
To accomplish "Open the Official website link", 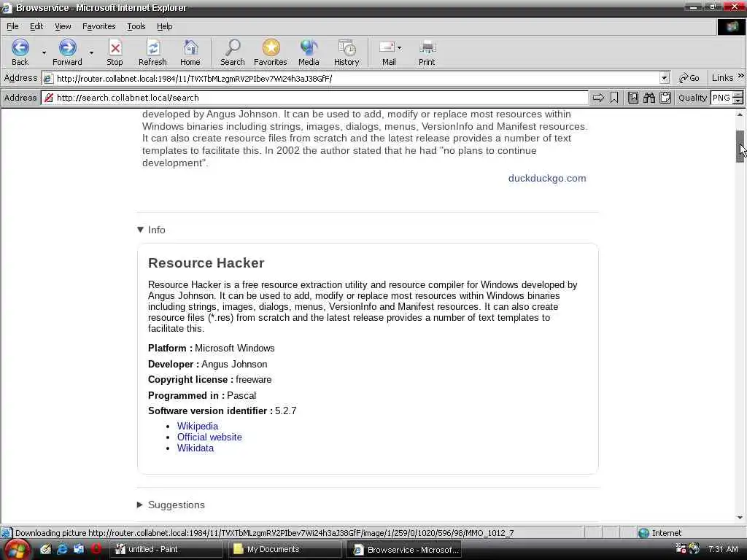I will pyautogui.click(x=209, y=437).
